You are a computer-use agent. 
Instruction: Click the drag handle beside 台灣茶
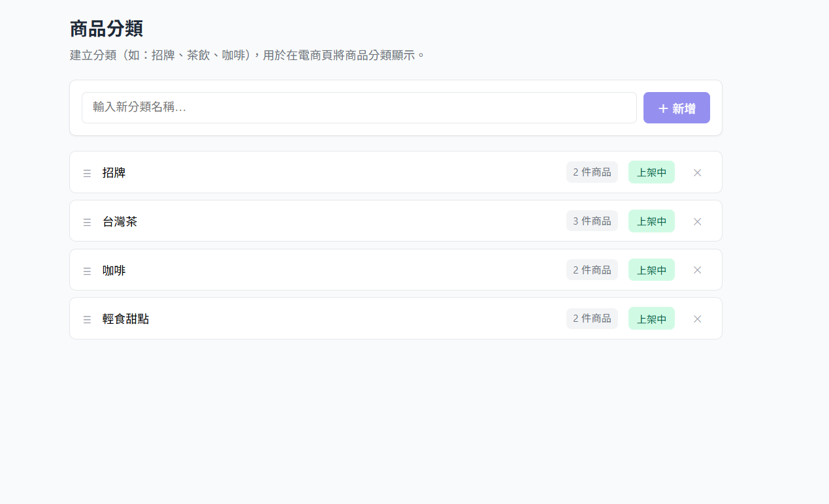pos(87,222)
